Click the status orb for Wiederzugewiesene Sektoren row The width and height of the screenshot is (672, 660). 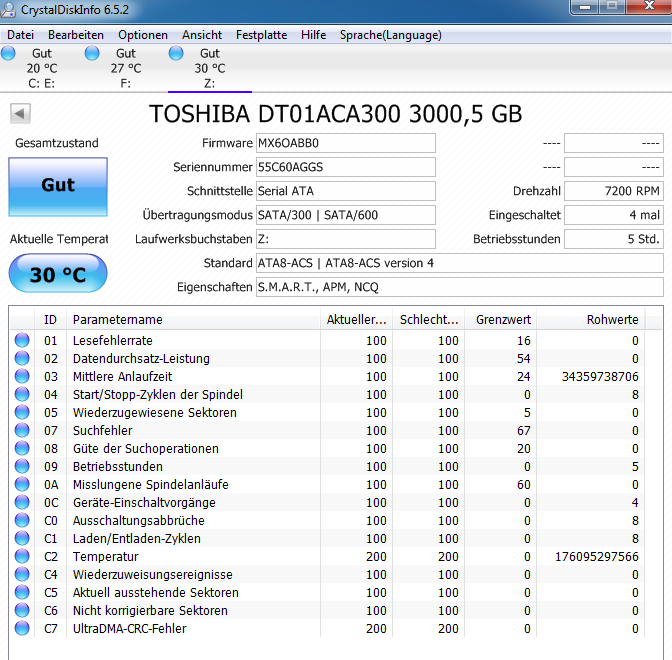pos(22,412)
